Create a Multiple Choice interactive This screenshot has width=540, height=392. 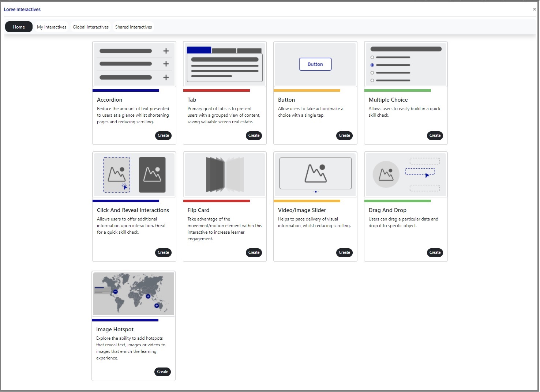435,135
